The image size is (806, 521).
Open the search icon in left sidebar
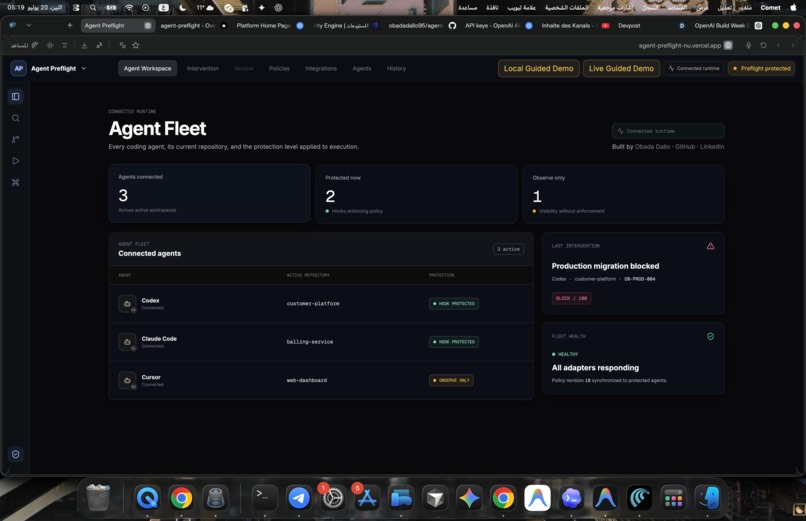(15, 118)
